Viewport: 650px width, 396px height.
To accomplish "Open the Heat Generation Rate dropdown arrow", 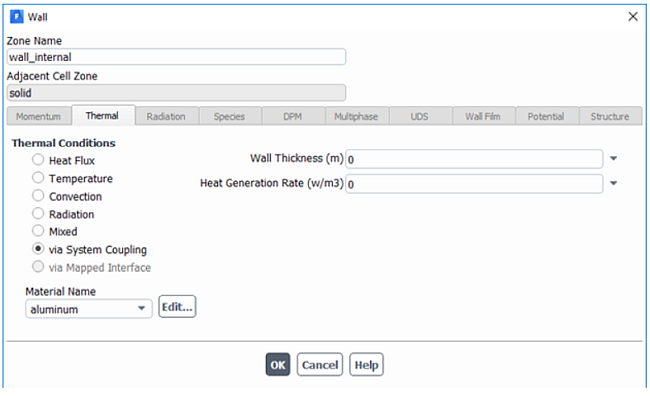I will point(614,183).
